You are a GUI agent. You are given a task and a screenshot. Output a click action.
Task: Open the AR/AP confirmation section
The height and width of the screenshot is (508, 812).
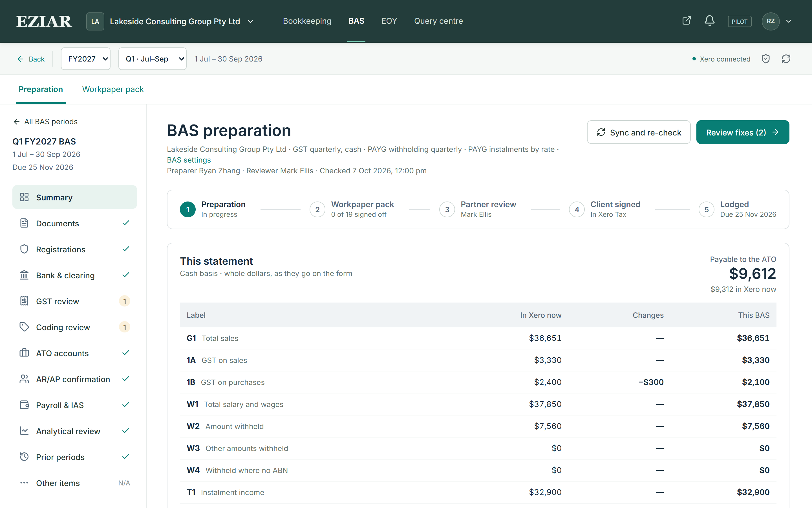pyautogui.click(x=74, y=379)
